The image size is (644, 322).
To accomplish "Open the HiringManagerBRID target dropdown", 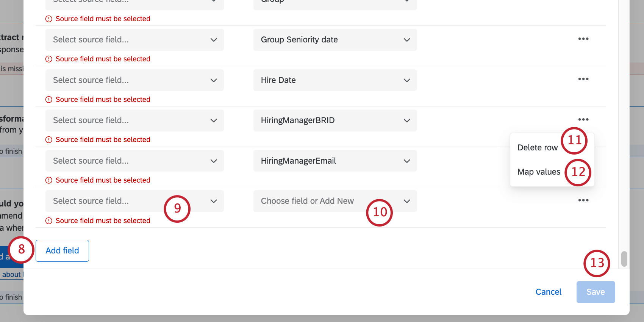I will (335, 120).
